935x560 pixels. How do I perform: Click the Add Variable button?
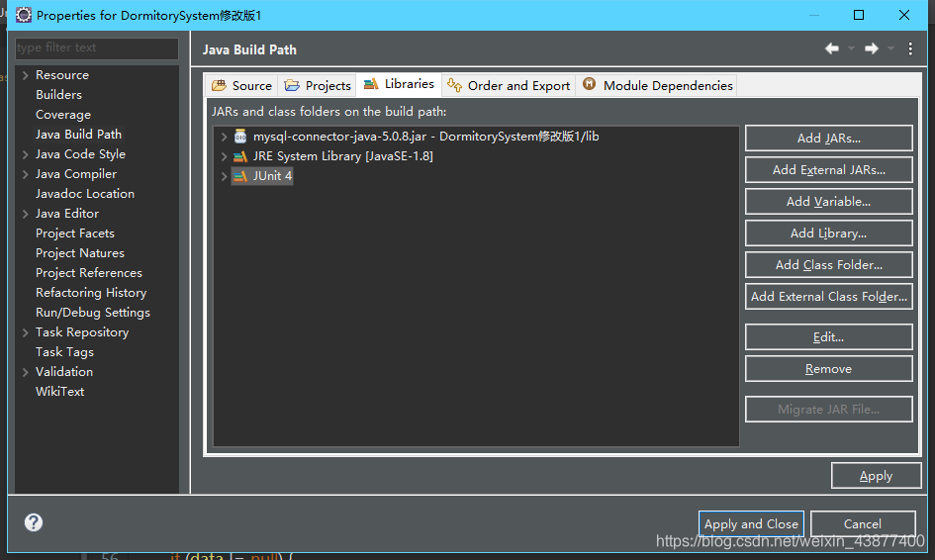[828, 202]
